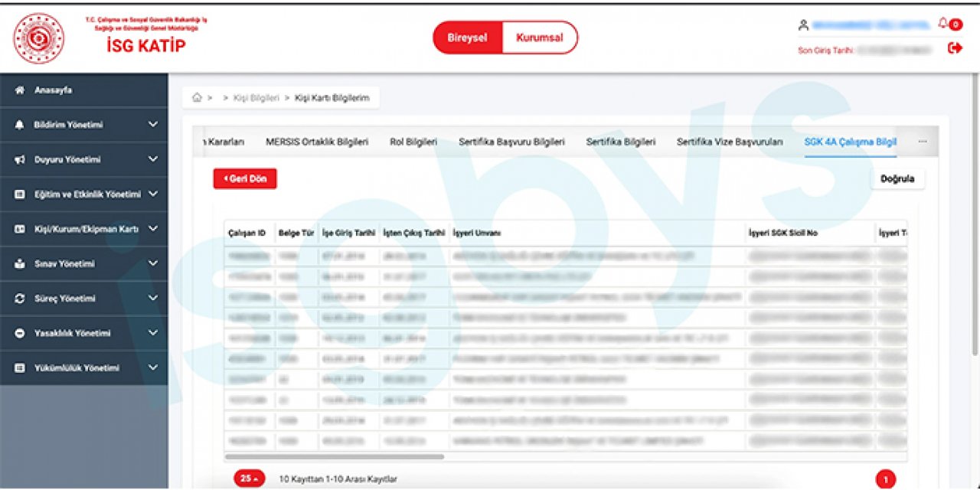The height and width of the screenshot is (490, 980).
Task: Click the İSG KATİP ministry logo
Action: tap(38, 38)
